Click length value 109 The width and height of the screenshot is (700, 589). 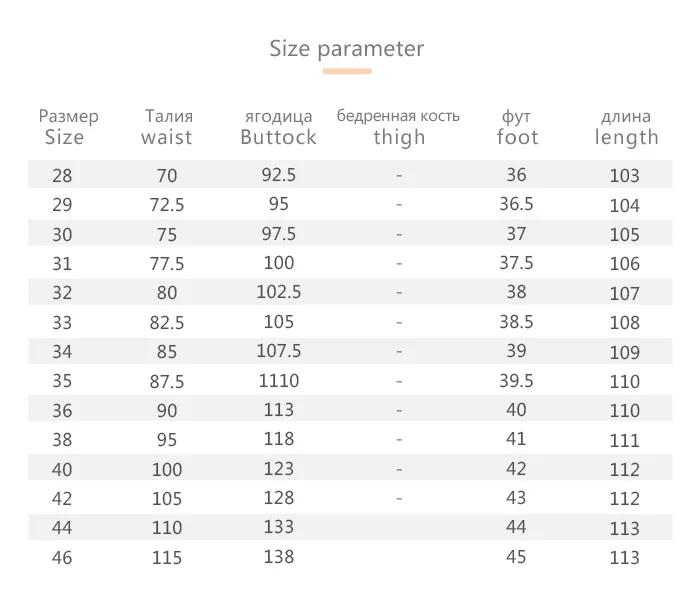pyautogui.click(x=624, y=352)
